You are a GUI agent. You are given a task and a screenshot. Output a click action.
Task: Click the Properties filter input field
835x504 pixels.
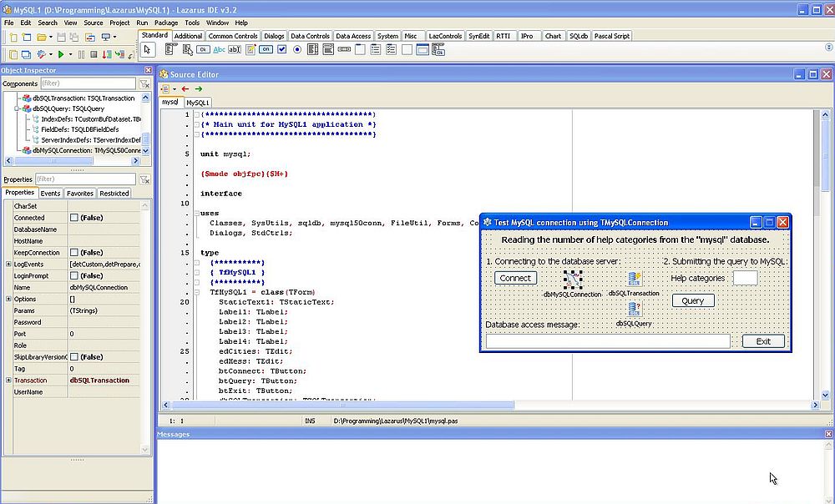(86, 179)
